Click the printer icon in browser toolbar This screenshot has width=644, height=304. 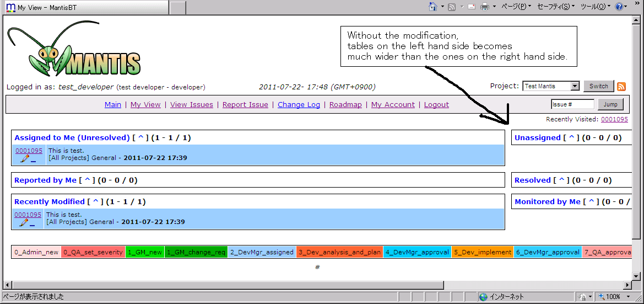(485, 7)
